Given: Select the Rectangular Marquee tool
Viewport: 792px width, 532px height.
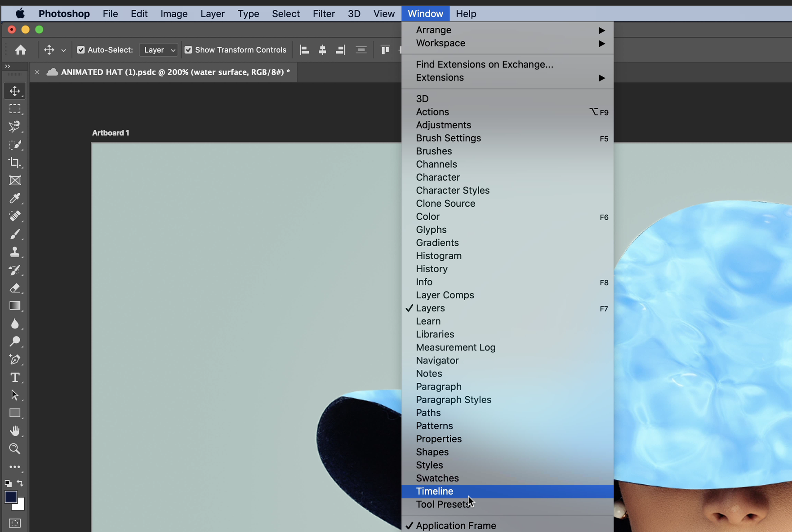Looking at the screenshot, I should [x=15, y=109].
